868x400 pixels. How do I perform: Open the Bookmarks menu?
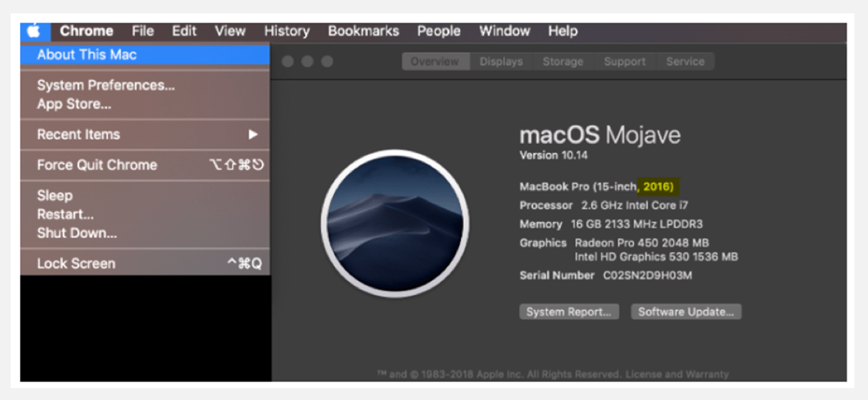coord(364,31)
